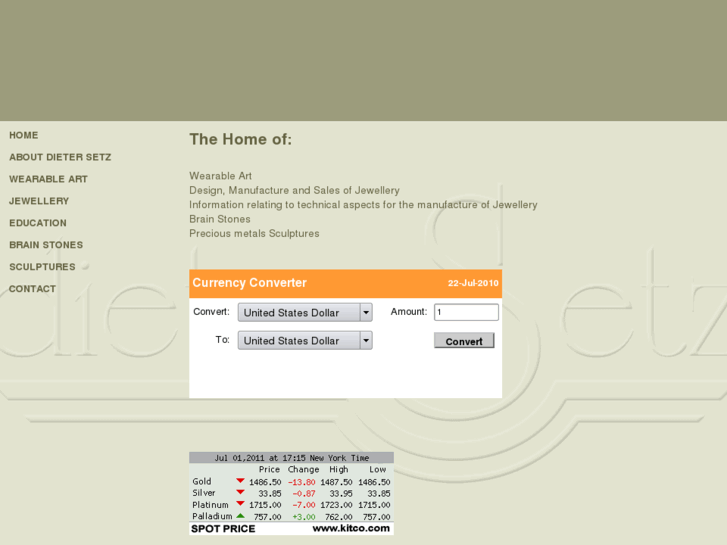
Task: Click the Convert dropdown arrow button
Action: [x=366, y=313]
